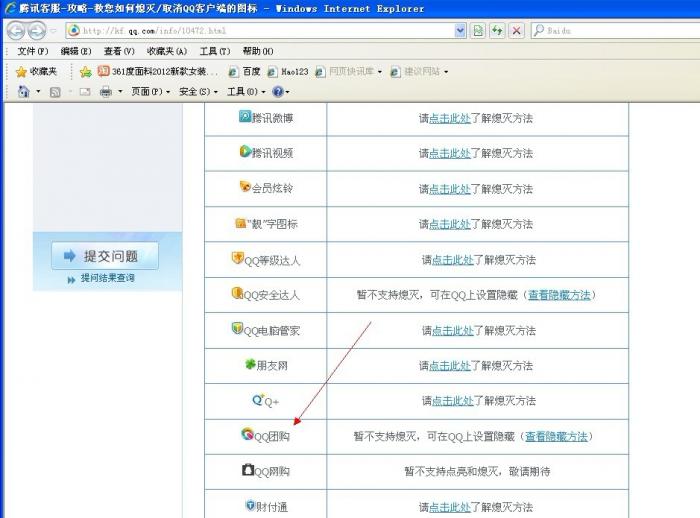
Task: Click 点击此处 link in "靓"字图标 row
Action: point(450,224)
